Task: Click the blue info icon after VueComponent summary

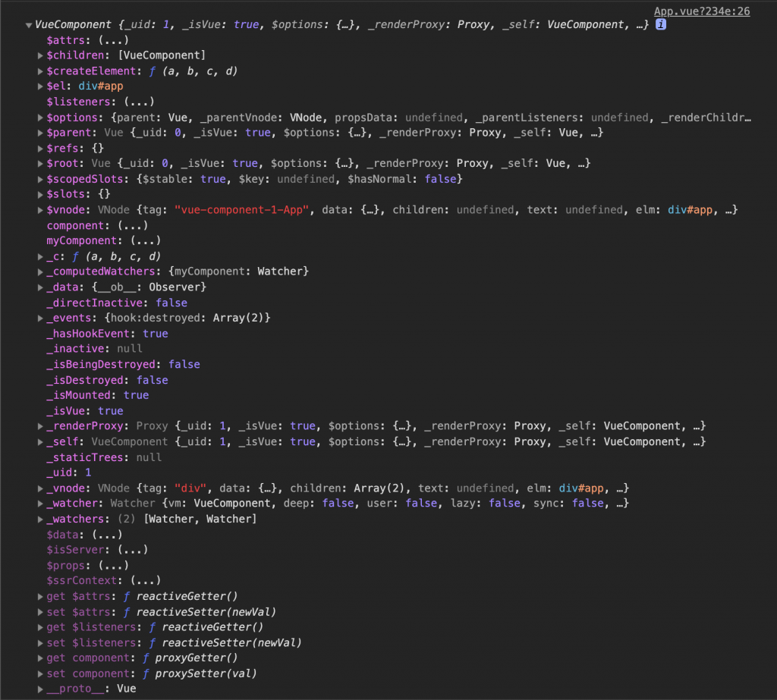Action: [661, 24]
